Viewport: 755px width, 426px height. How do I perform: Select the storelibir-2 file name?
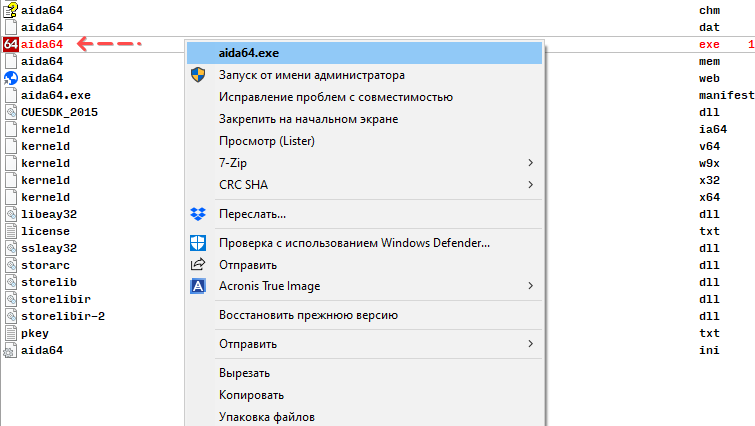63,316
